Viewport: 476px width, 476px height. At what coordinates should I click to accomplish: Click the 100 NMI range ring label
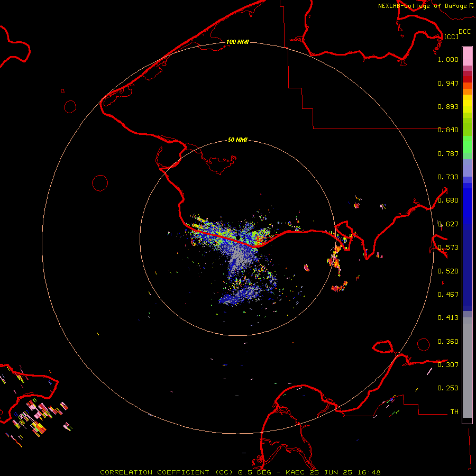tap(237, 42)
